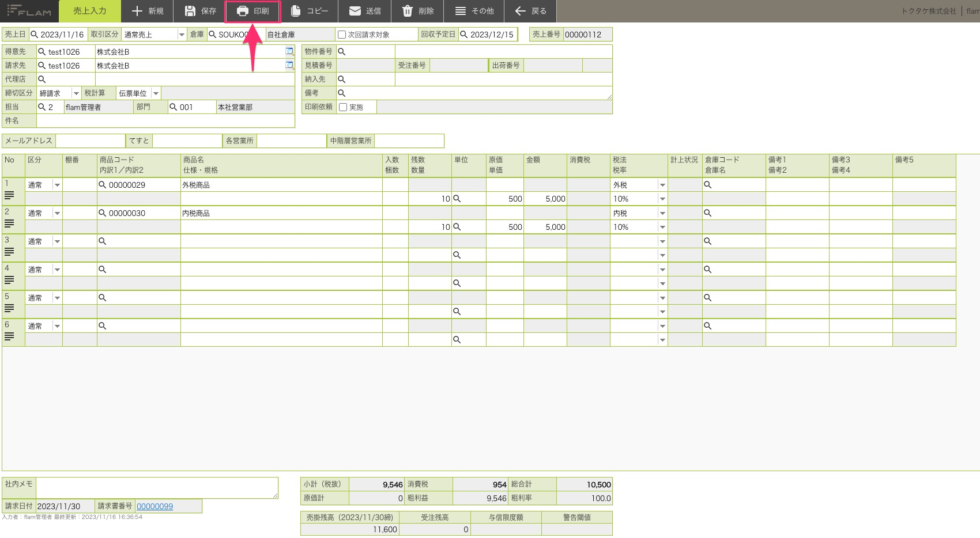Open warehouse search next to SOUKO
Viewport: 980px width, 538px height.
tap(213, 35)
